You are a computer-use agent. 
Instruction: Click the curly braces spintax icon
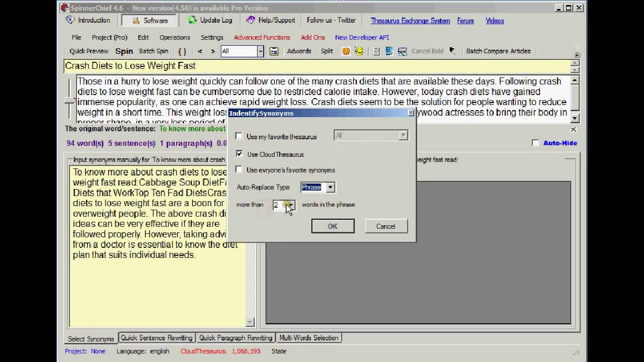[182, 51]
